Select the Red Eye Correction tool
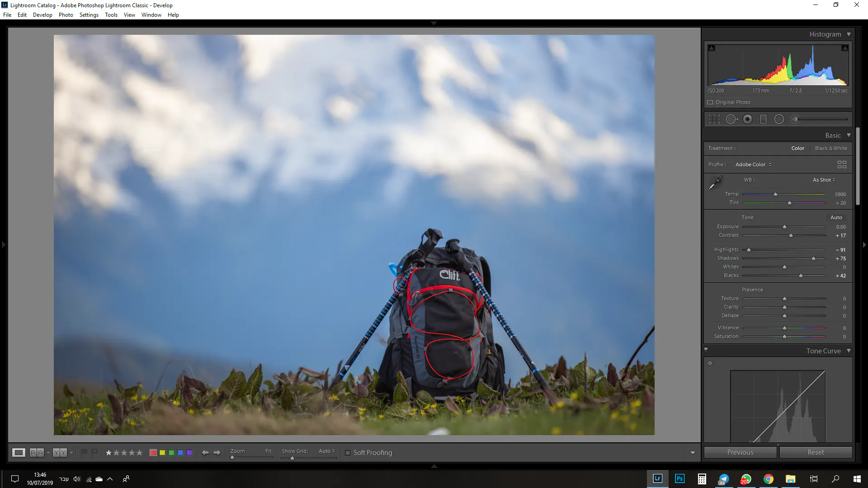This screenshot has height=488, width=868. point(748,119)
